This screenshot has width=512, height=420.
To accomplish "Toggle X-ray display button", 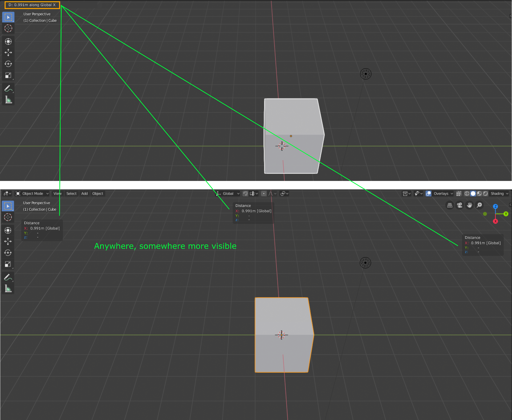I will (459, 194).
